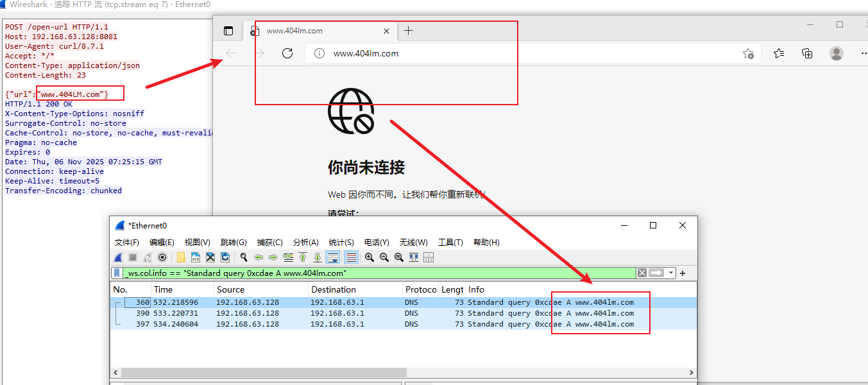
Task: Select packet number 397 row
Action: [404, 324]
